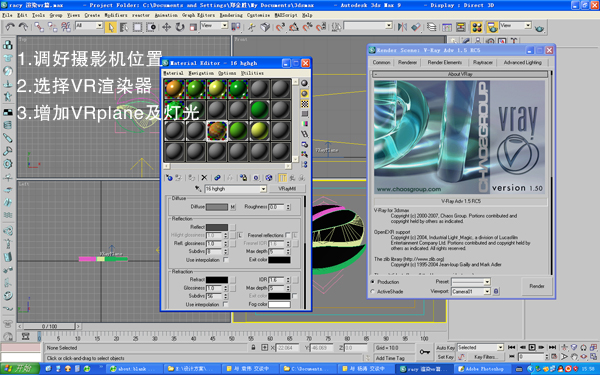Activate the Select and Link tool
Screen dimensions: 600x375
point(39,27)
